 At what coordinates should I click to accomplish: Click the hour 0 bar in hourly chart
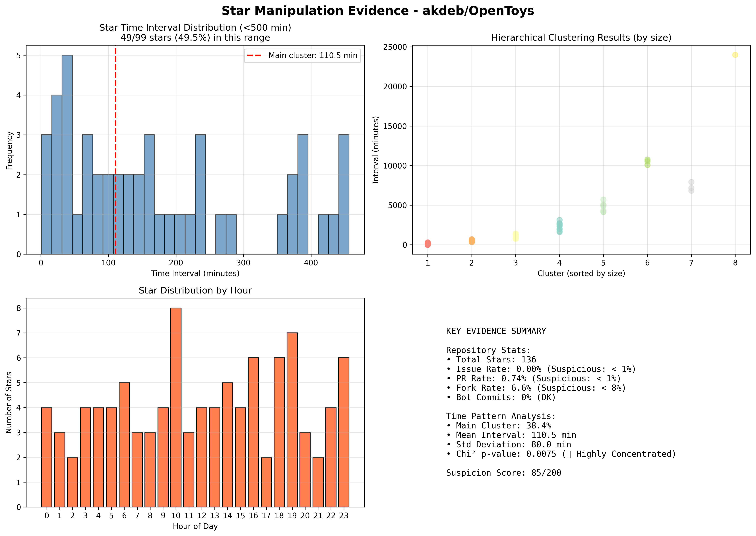pos(47,457)
